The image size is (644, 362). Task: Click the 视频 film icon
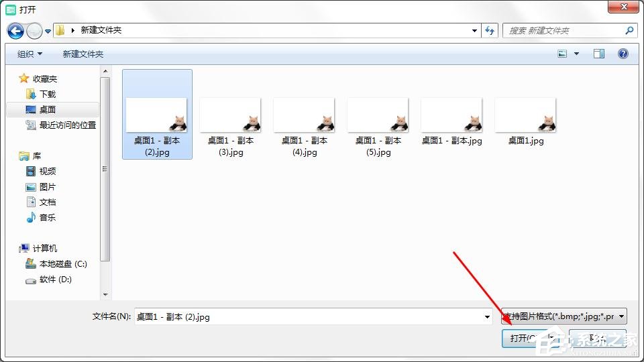click(31, 171)
